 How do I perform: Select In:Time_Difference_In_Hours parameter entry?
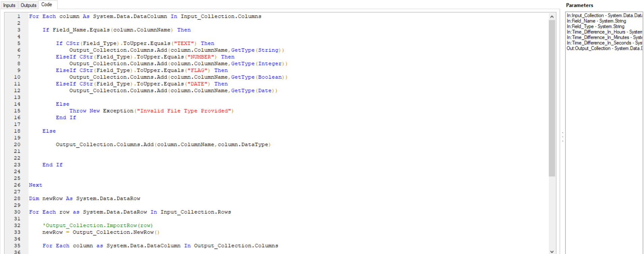coord(604,32)
